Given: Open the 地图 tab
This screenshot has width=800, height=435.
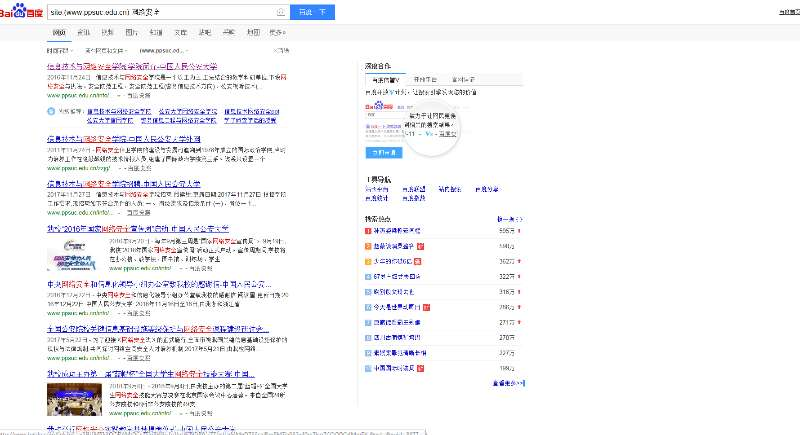Looking at the screenshot, I should click(x=253, y=32).
